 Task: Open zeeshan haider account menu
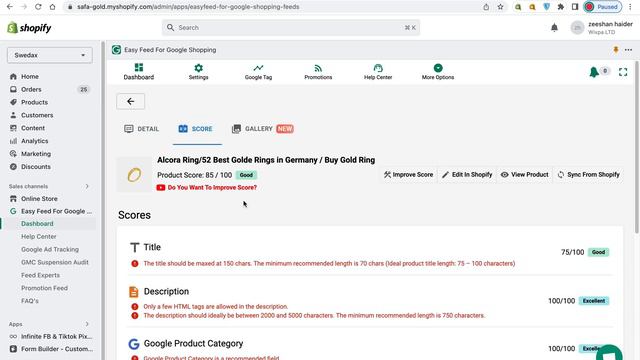(x=602, y=28)
